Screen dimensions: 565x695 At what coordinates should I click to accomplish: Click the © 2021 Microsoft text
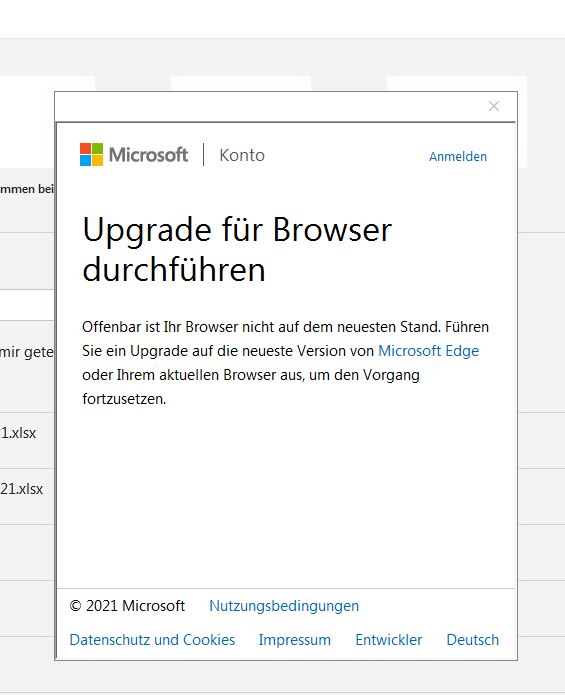pyautogui.click(x=127, y=605)
